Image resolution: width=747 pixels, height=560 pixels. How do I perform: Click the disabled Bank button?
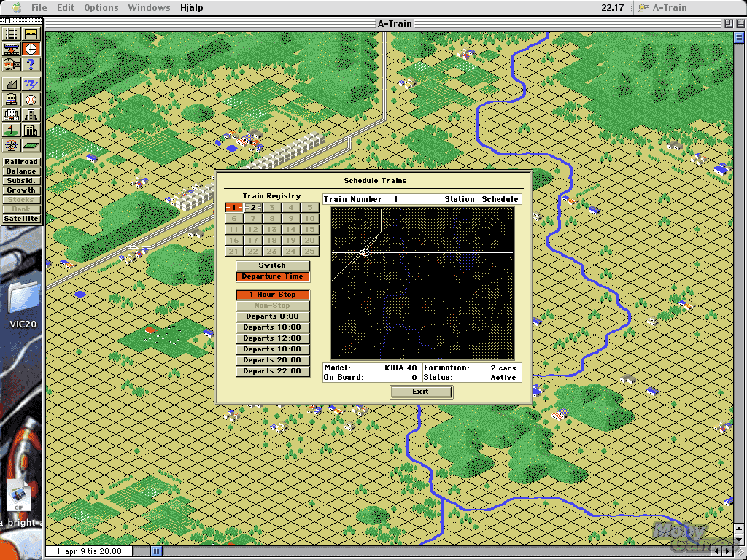pyautogui.click(x=21, y=209)
